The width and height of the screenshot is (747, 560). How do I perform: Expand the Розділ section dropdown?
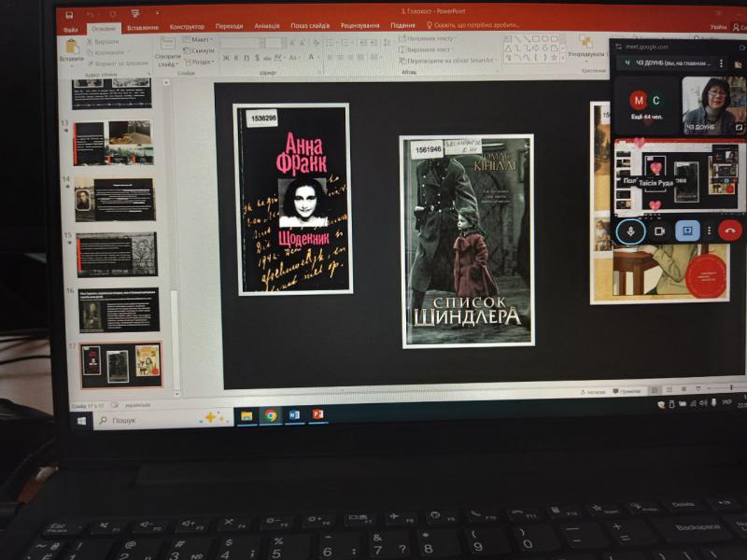tap(203, 62)
